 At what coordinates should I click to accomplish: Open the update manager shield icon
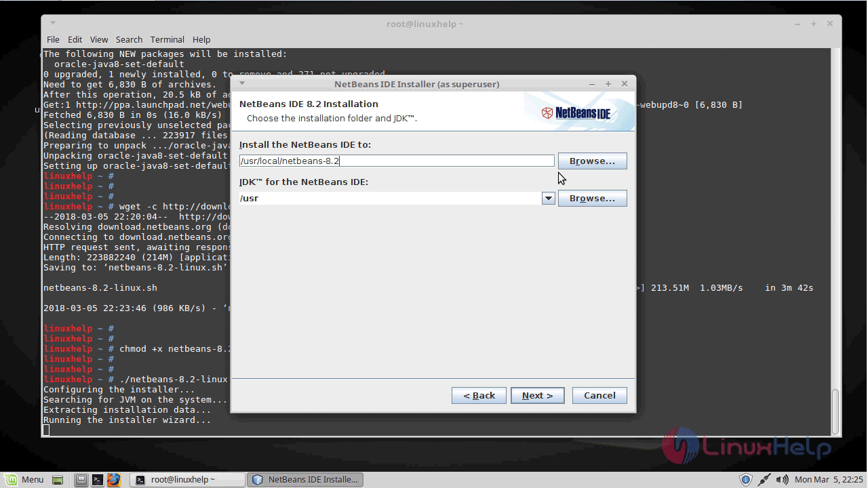pos(745,480)
